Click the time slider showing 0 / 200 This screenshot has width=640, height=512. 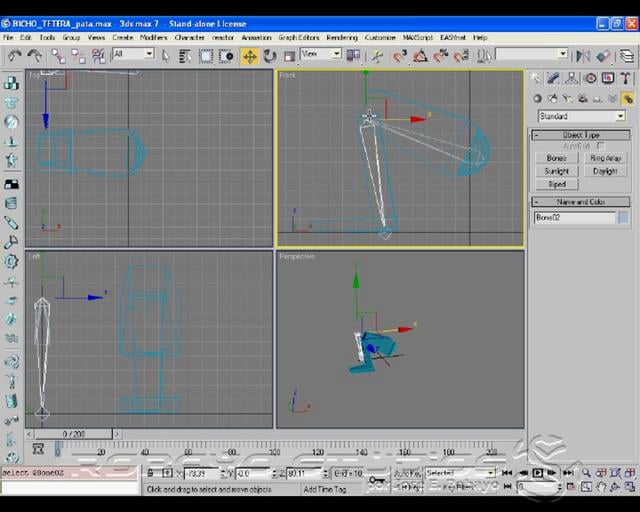click(73, 434)
